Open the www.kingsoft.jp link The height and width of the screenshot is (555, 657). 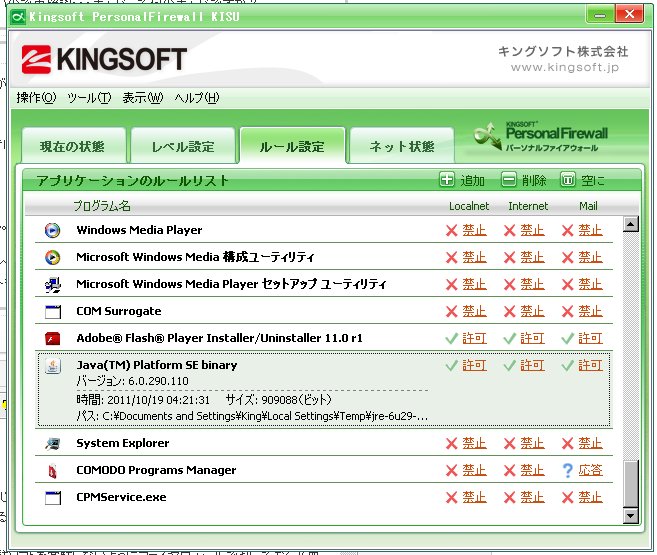tap(564, 67)
